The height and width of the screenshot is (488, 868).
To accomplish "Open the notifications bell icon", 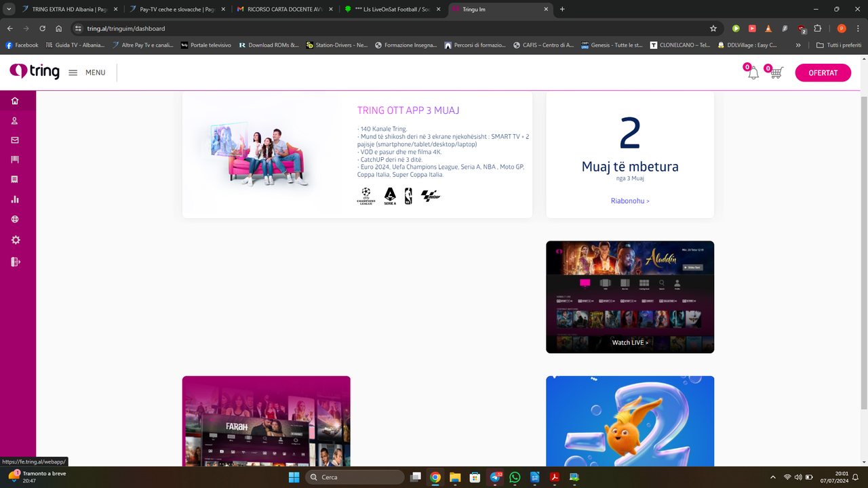I will click(x=753, y=73).
